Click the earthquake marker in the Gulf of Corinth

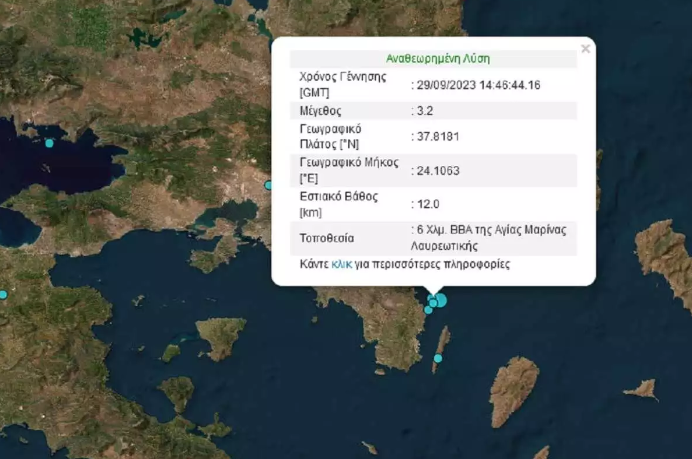click(x=49, y=143)
